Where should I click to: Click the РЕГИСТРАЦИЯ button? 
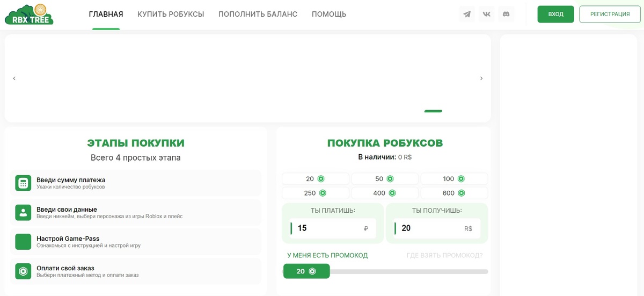tap(610, 15)
